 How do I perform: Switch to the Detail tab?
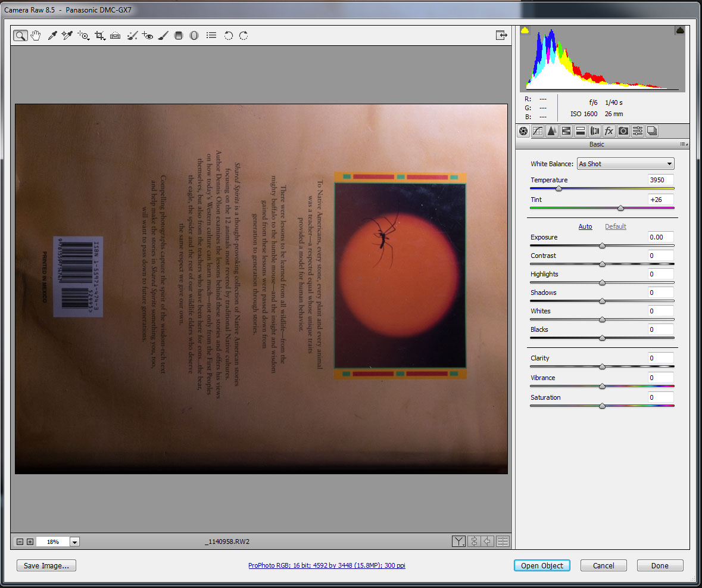click(x=552, y=131)
